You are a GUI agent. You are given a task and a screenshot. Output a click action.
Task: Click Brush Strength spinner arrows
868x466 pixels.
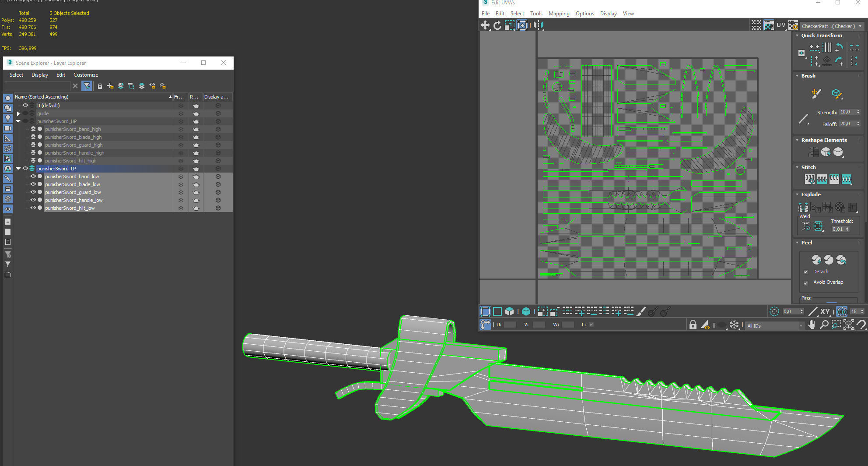point(858,112)
